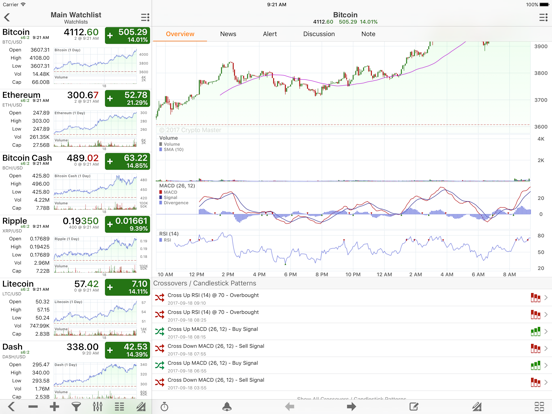Screen dimensions: 552x414
Task: Open the chart drawing tools icon
Action: [x=477, y=407]
